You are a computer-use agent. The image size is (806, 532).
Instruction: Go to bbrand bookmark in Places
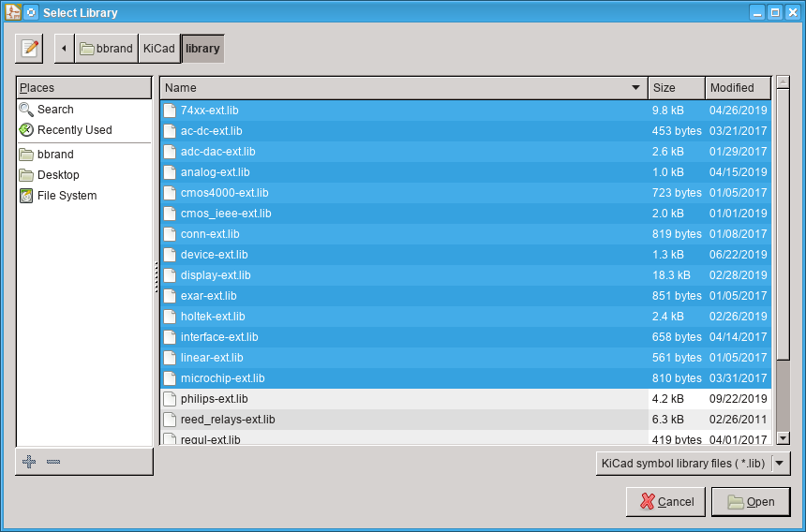coord(84,154)
